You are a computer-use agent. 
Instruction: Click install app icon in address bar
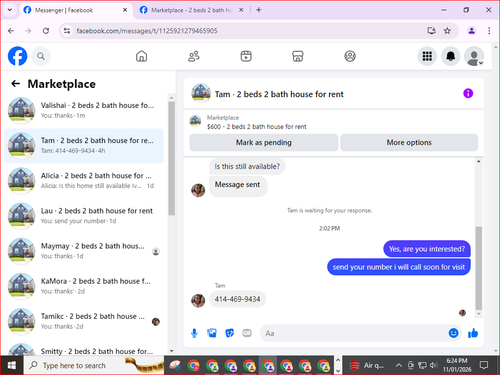tap(432, 31)
